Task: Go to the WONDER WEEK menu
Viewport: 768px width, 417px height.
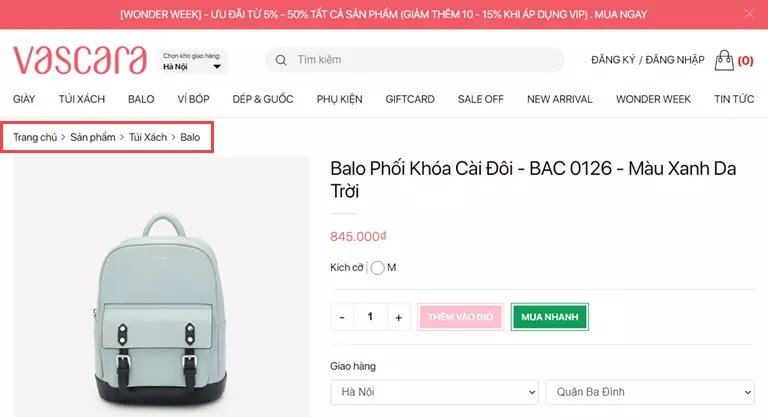Action: pyautogui.click(x=653, y=99)
